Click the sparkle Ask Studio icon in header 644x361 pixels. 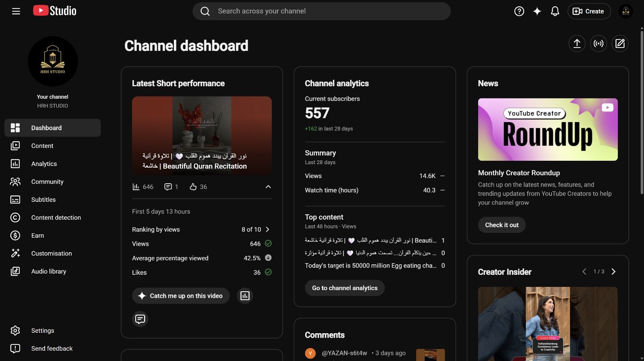(537, 11)
